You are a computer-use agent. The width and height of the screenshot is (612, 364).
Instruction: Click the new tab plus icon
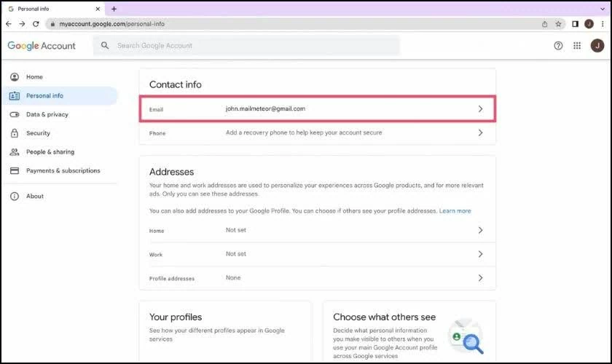click(x=114, y=9)
